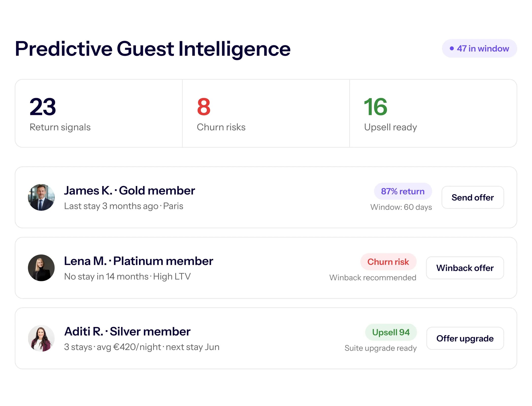Click the Winback offer button

click(x=465, y=268)
